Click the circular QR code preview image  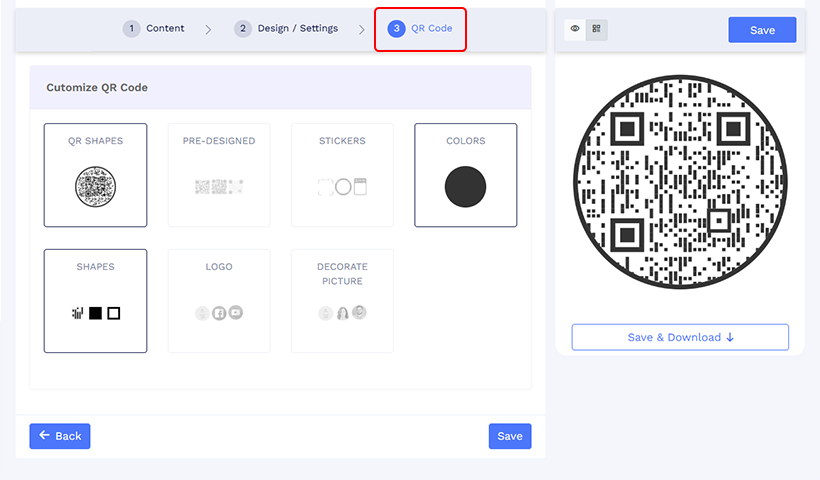[680, 181]
